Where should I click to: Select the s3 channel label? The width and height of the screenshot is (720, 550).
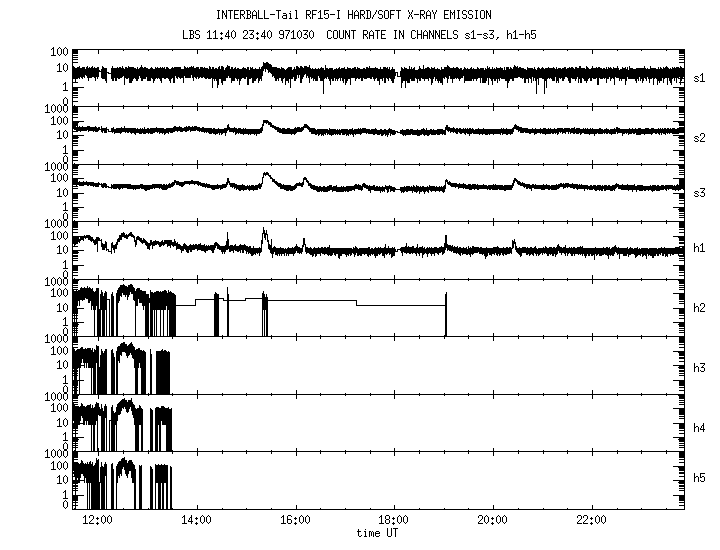699,193
